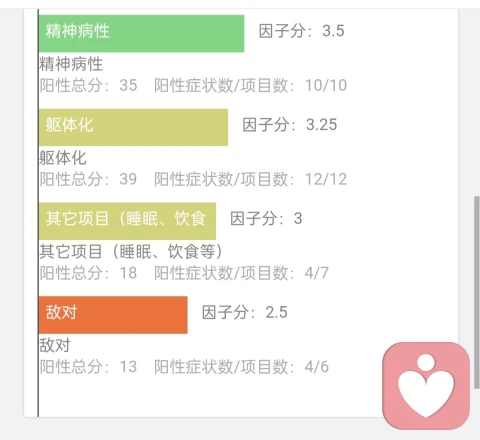Select the green 精神病性 factor bar
480x440 pixels.
pyautogui.click(x=141, y=33)
